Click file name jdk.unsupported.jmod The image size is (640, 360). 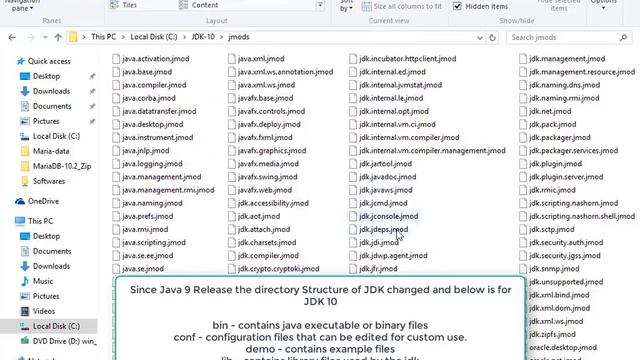point(566,282)
